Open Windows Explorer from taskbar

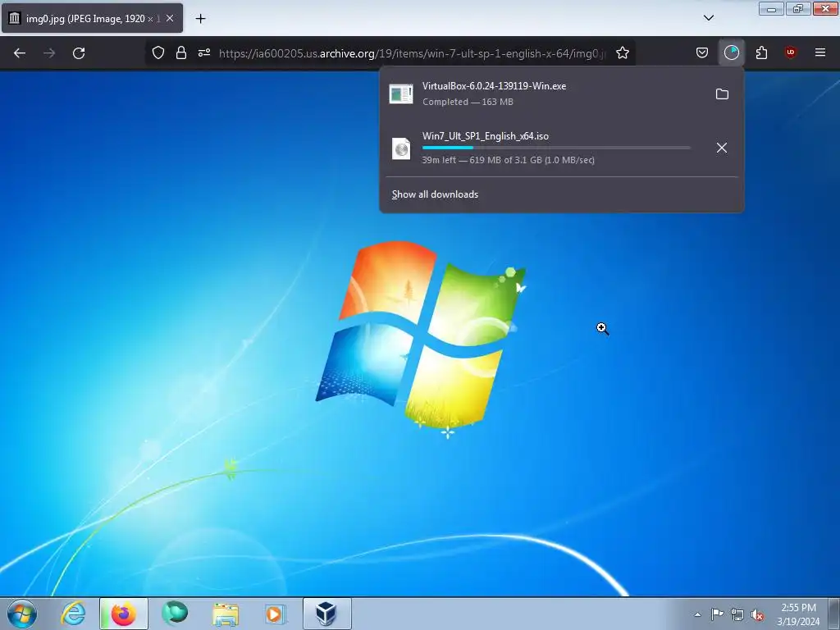[x=226, y=614]
